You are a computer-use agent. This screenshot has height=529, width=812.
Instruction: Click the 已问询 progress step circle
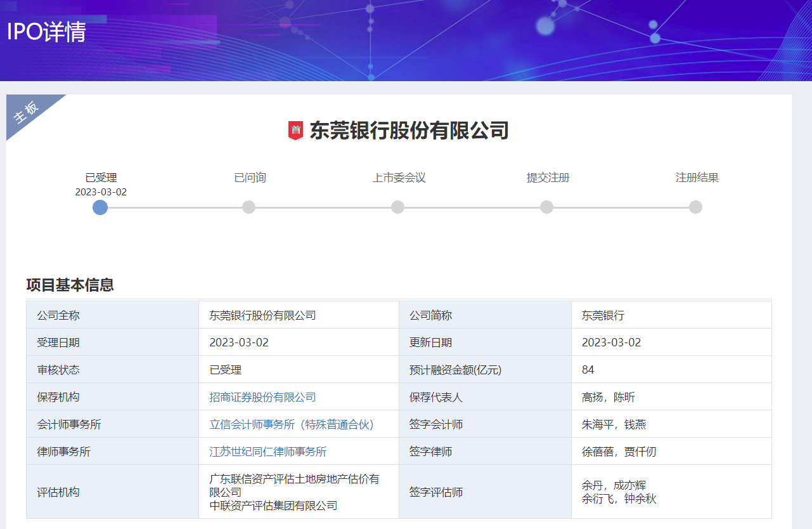[x=249, y=207]
